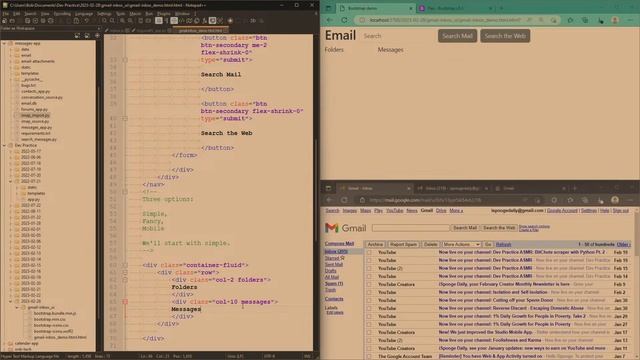Click Report Spam button in Gmail
Screen dimensions: 640x360
tap(403, 244)
